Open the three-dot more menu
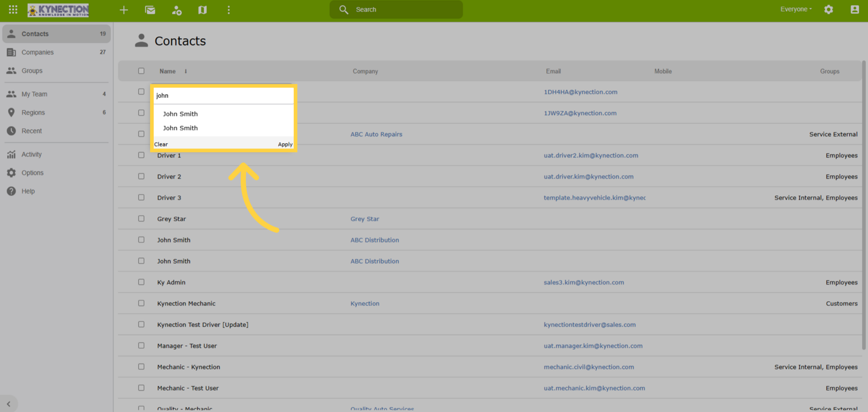The width and height of the screenshot is (868, 412). point(229,10)
